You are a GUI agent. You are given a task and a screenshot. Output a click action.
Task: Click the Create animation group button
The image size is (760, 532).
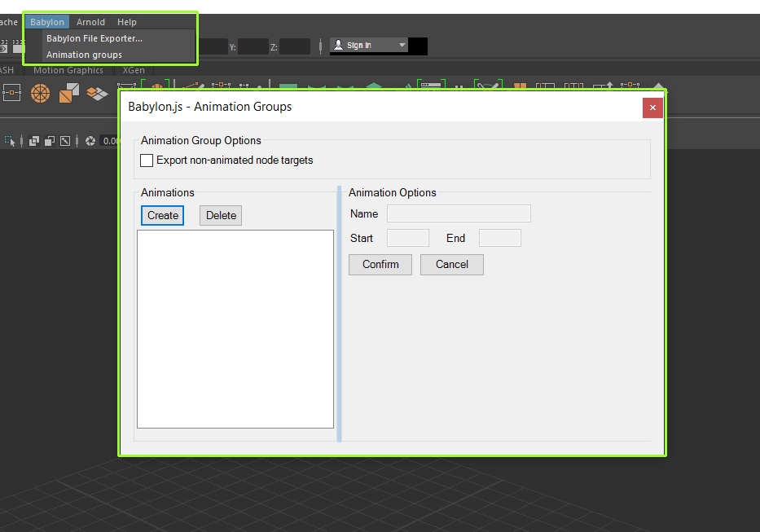pyautogui.click(x=162, y=215)
